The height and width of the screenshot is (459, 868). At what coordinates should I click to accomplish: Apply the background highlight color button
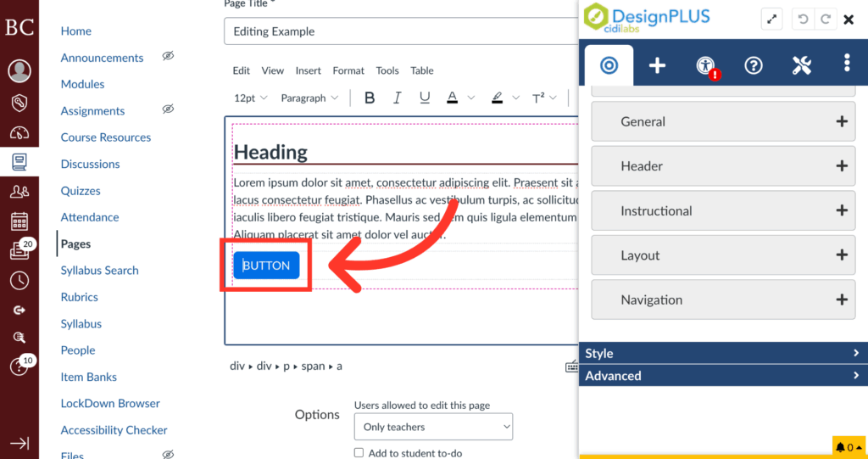tap(497, 98)
